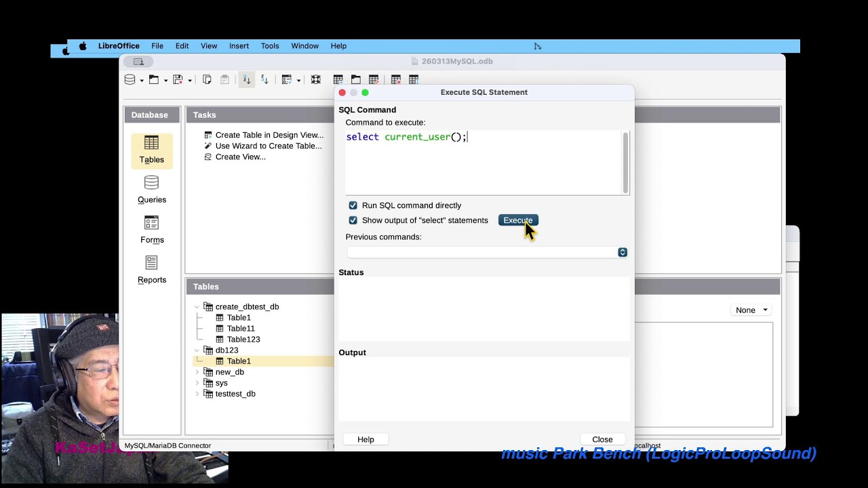The height and width of the screenshot is (488, 868).
Task: Open the Apple menu
Action: (x=83, y=46)
